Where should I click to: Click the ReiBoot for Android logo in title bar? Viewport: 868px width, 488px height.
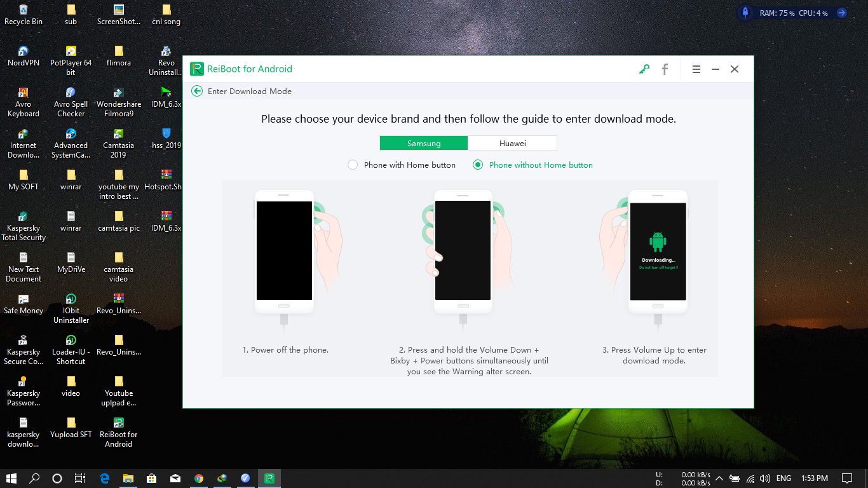tap(196, 69)
